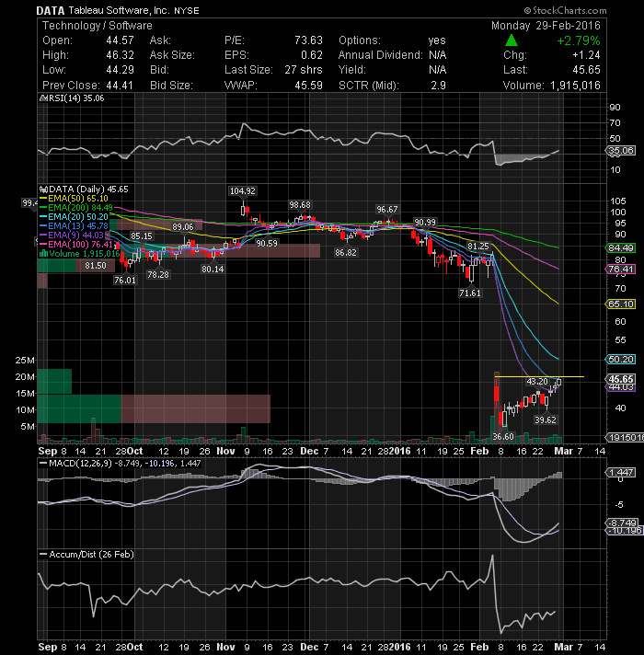Click the 2016 label on the bottom date axis
Viewport: 644px width, 655px height.
(400, 647)
